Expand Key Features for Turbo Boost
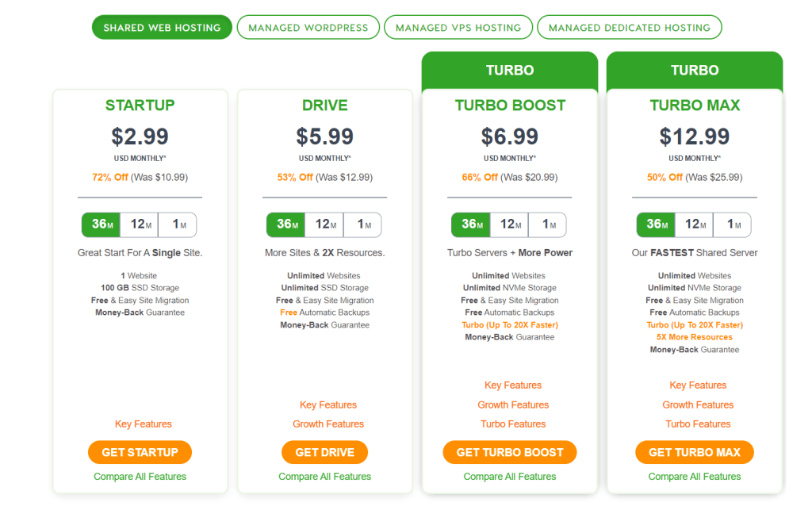The image size is (812, 510). coord(513,385)
